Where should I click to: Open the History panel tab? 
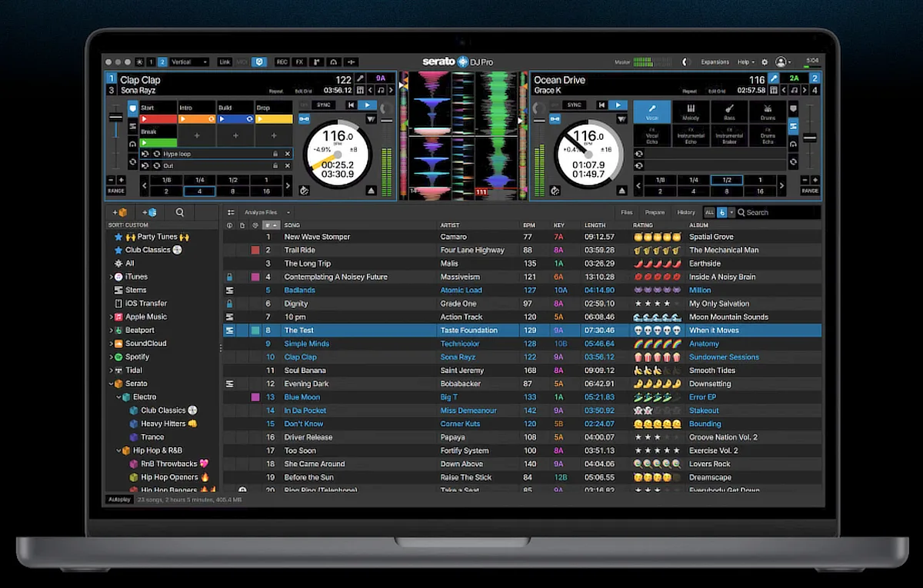click(686, 212)
